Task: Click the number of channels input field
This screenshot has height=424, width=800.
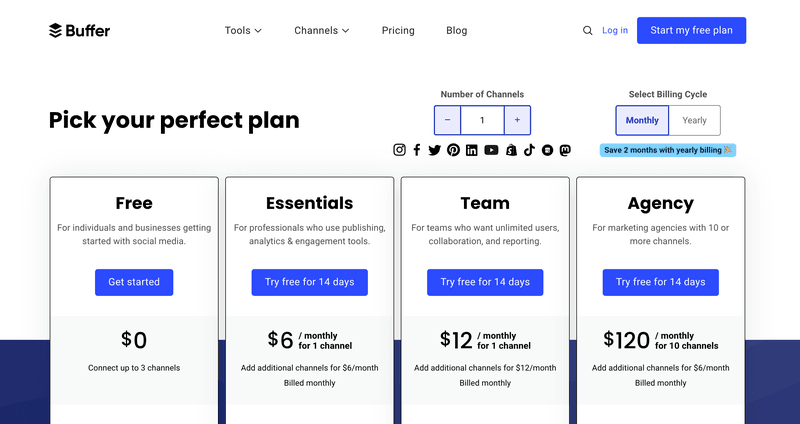Action: pyautogui.click(x=482, y=120)
